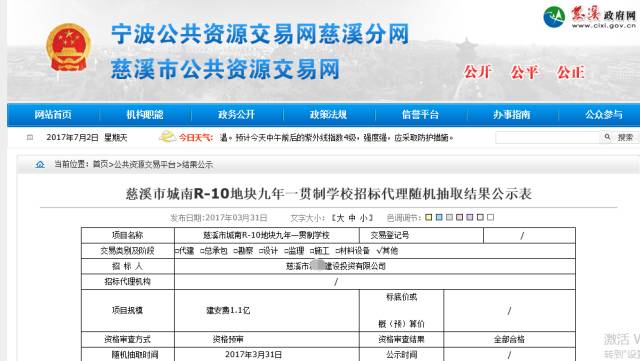The height and width of the screenshot is (361, 640).
Task: Click the UV index weather forecast text
Action: click(x=337, y=138)
